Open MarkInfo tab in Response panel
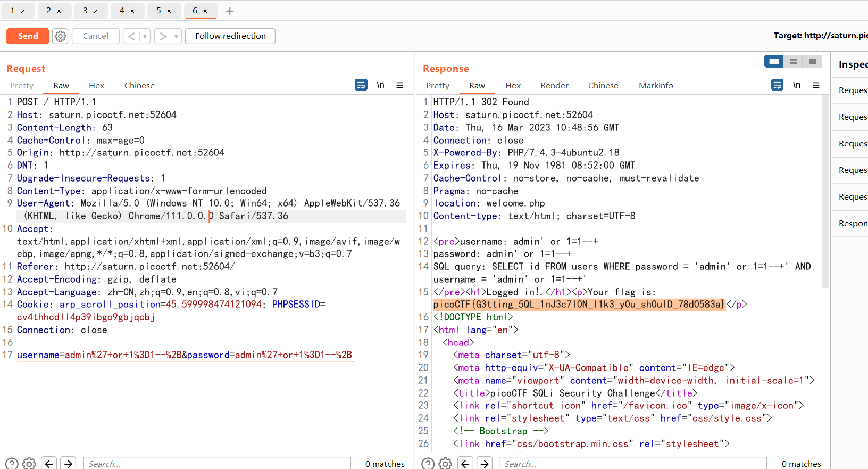 pyautogui.click(x=656, y=86)
